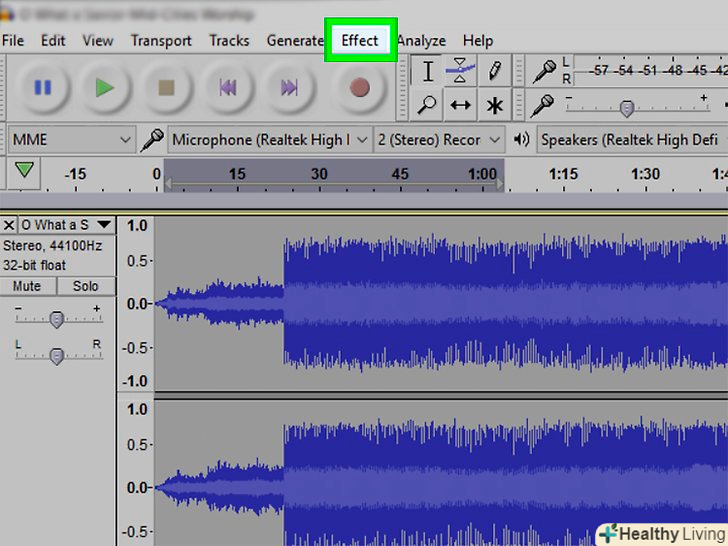The width and height of the screenshot is (728, 546).
Task: Select the Multi-Tool asterisk
Action: point(494,105)
